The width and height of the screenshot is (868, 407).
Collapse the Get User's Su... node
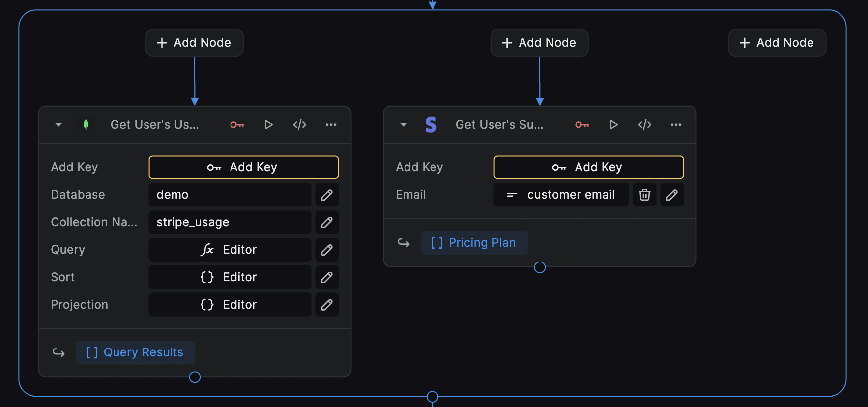point(404,125)
